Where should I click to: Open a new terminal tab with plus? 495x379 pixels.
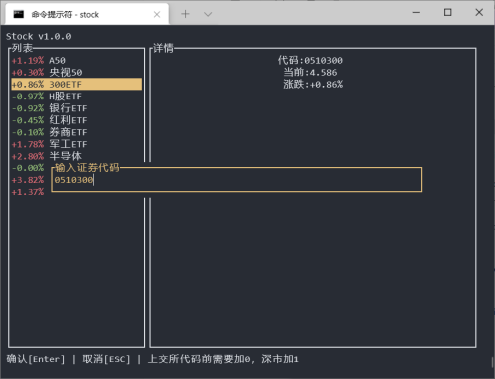coord(185,14)
